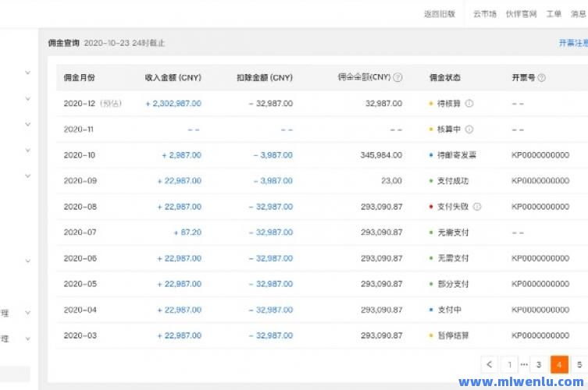Screen dimensions: 588x390
Task: Open 伙伴官网 in the top navigation
Action: [521, 14]
